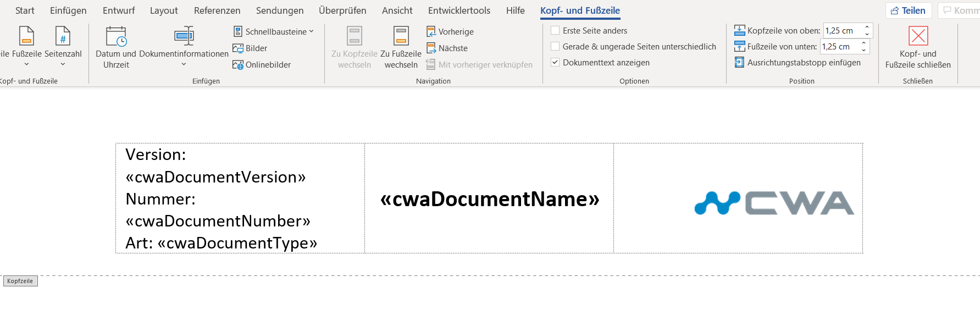Click the Fußzeile footer icon
Screen dimensions: 980x315
pyautogui.click(x=26, y=36)
